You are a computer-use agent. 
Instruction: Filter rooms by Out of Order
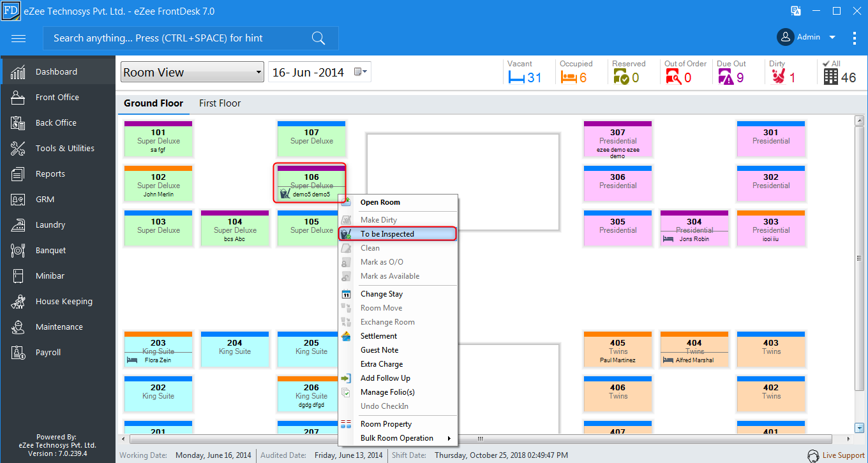tap(685, 73)
